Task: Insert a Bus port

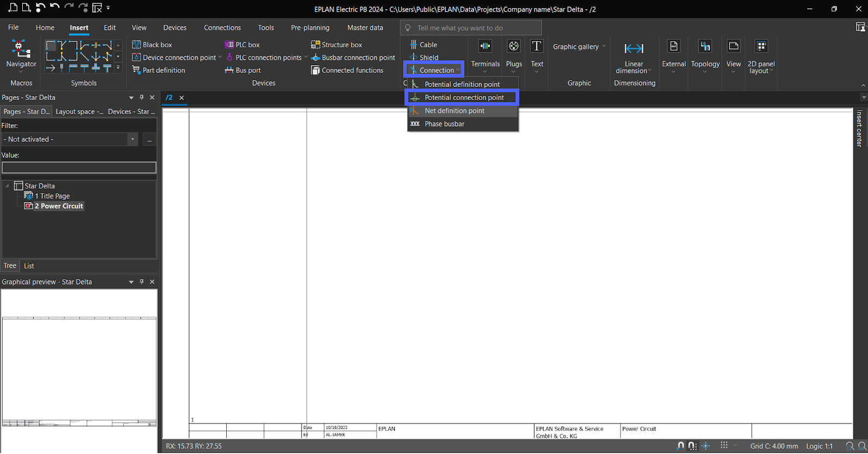Action: [x=242, y=70]
